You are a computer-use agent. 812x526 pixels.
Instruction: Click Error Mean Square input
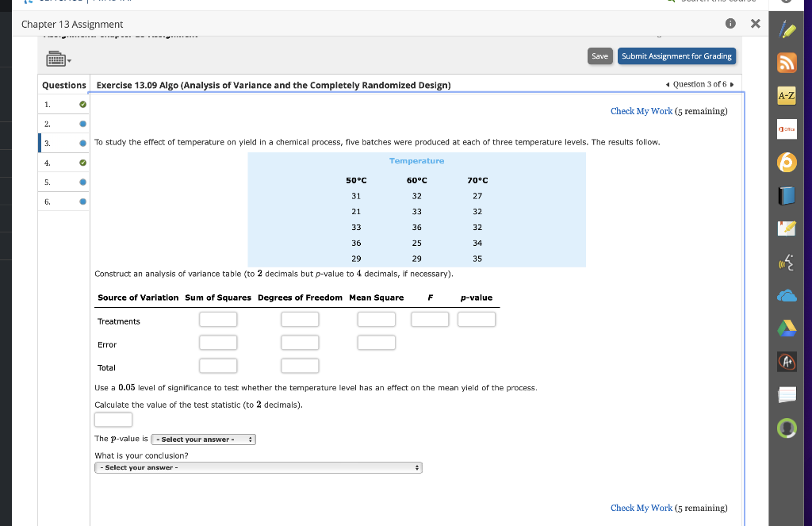click(x=377, y=343)
